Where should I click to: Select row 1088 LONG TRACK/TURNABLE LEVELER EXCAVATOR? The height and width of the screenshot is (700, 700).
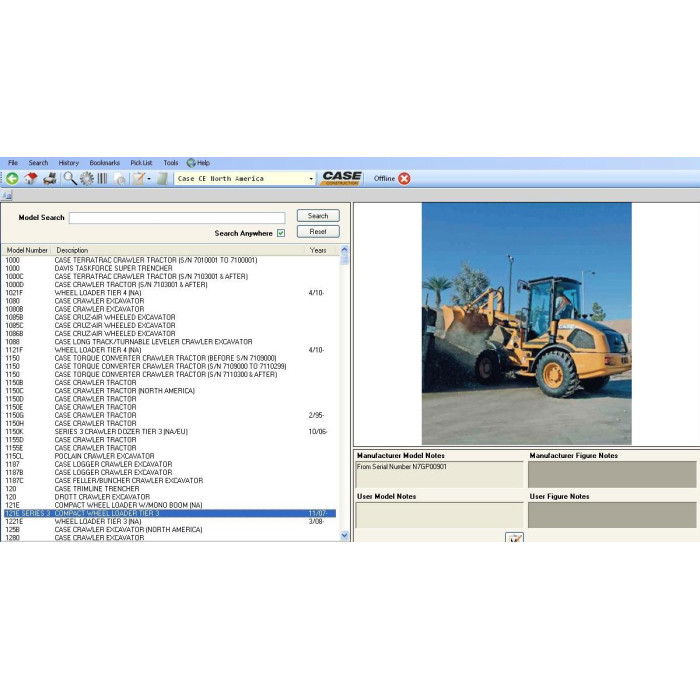point(170,342)
